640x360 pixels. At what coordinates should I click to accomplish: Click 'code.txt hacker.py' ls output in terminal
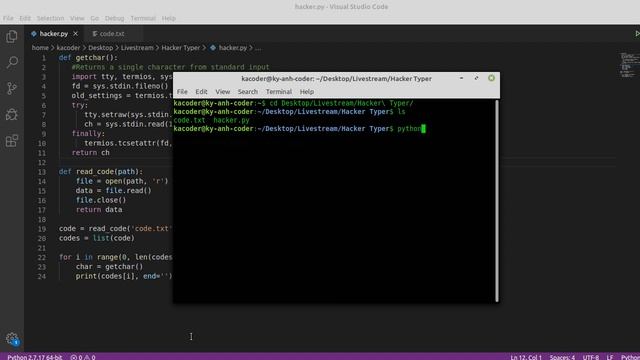pyautogui.click(x=211, y=120)
